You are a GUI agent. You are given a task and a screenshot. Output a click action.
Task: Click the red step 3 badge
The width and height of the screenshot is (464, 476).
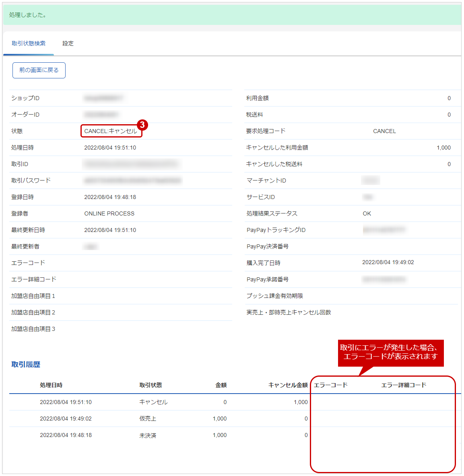click(x=142, y=125)
